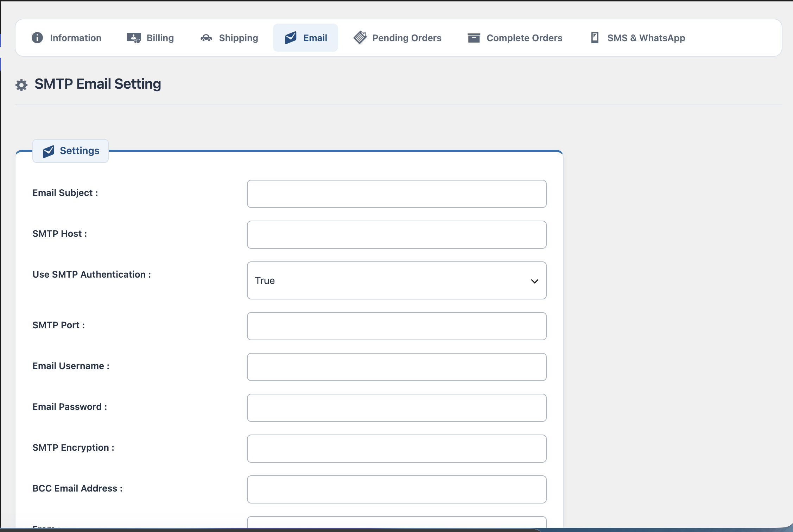Open the Pending Orders tab
Viewport: 793px width, 532px height.
coord(398,38)
